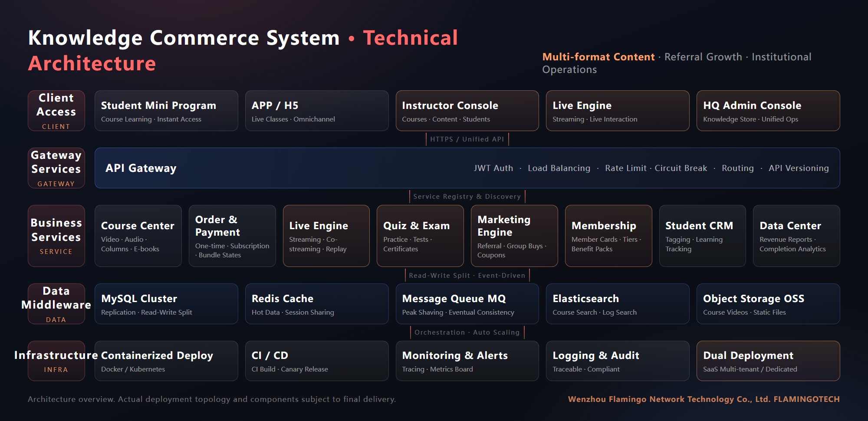Click the Wenzhou Flamingo Network Technology footer text
The height and width of the screenshot is (421, 868).
click(704, 399)
